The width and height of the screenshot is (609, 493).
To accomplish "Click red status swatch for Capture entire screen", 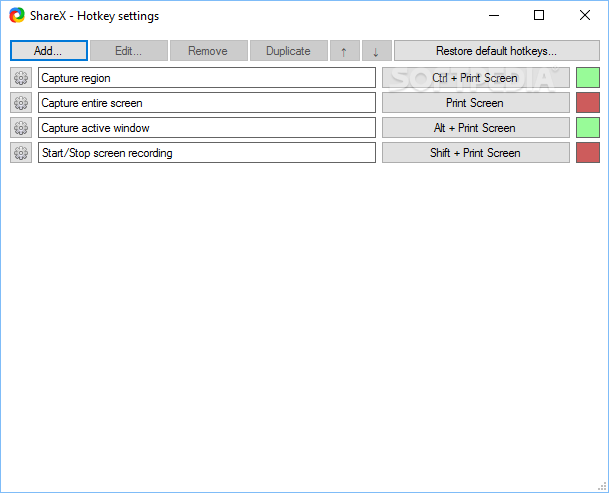I will (x=588, y=103).
